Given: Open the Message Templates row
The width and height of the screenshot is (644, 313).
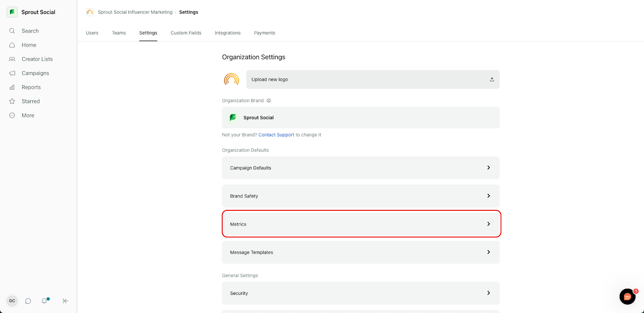Looking at the screenshot, I should pyautogui.click(x=361, y=252).
